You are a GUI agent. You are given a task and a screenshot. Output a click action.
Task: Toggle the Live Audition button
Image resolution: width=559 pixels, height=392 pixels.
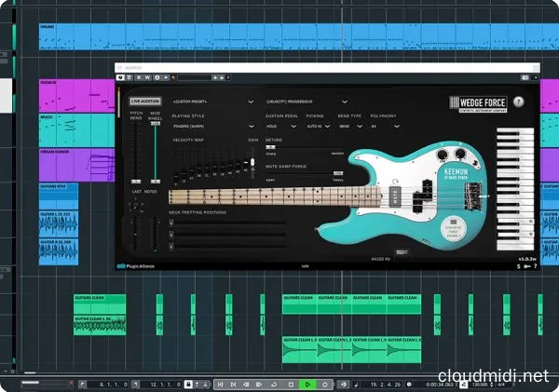tap(144, 101)
